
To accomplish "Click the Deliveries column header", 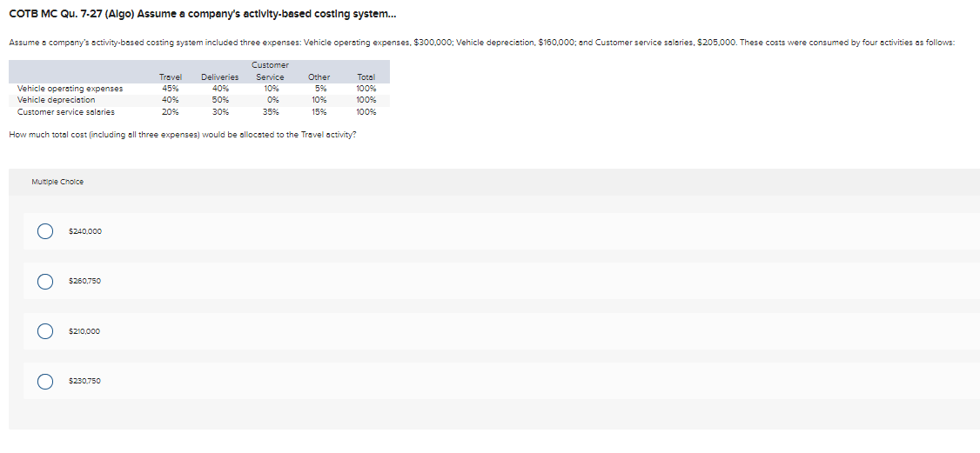I will point(219,77).
